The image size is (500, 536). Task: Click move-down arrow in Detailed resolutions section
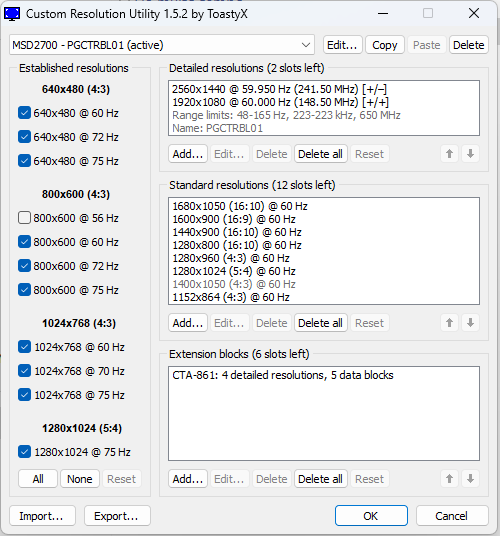click(x=470, y=154)
